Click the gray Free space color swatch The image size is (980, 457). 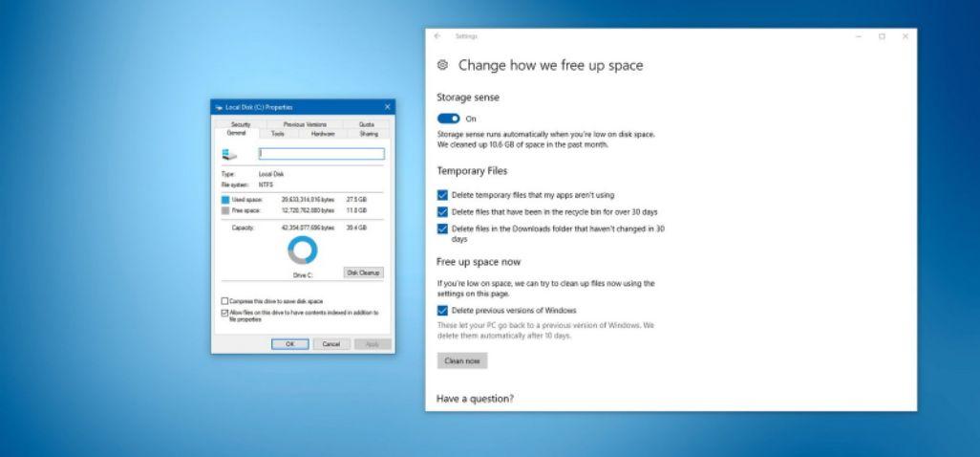tap(225, 210)
